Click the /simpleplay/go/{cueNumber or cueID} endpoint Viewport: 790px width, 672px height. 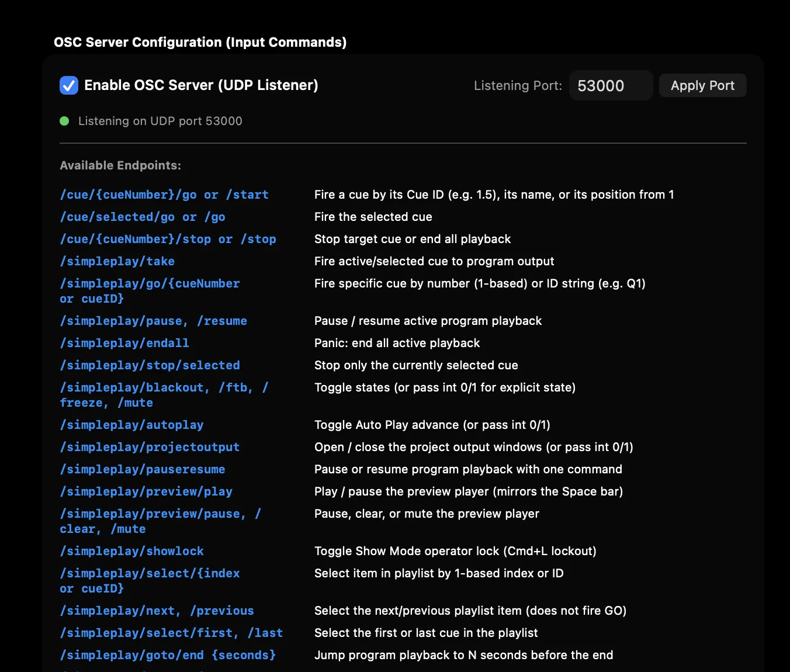tap(150, 291)
